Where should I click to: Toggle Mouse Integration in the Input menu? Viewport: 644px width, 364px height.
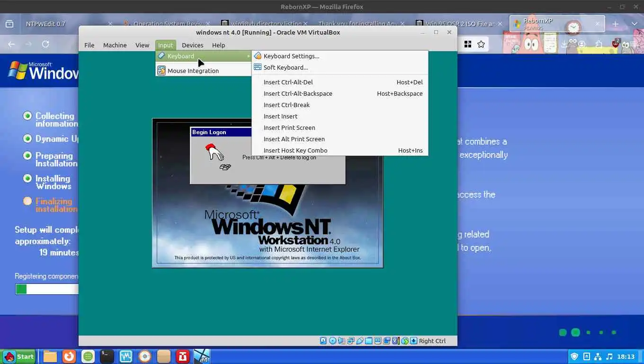coord(204,71)
